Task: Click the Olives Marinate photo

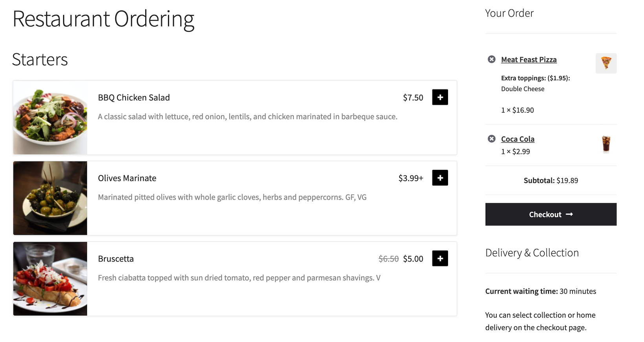Action: (50, 198)
